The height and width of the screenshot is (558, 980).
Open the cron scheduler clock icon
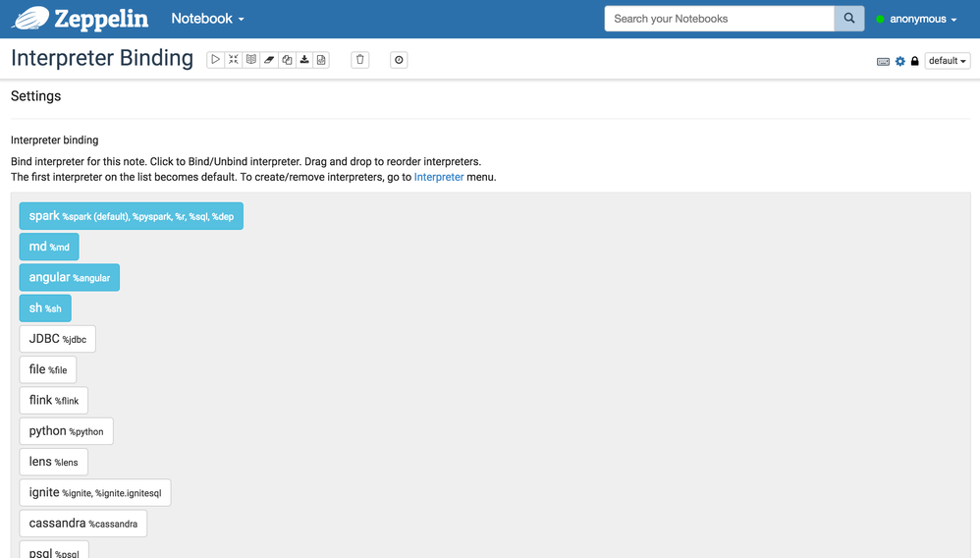pos(399,60)
